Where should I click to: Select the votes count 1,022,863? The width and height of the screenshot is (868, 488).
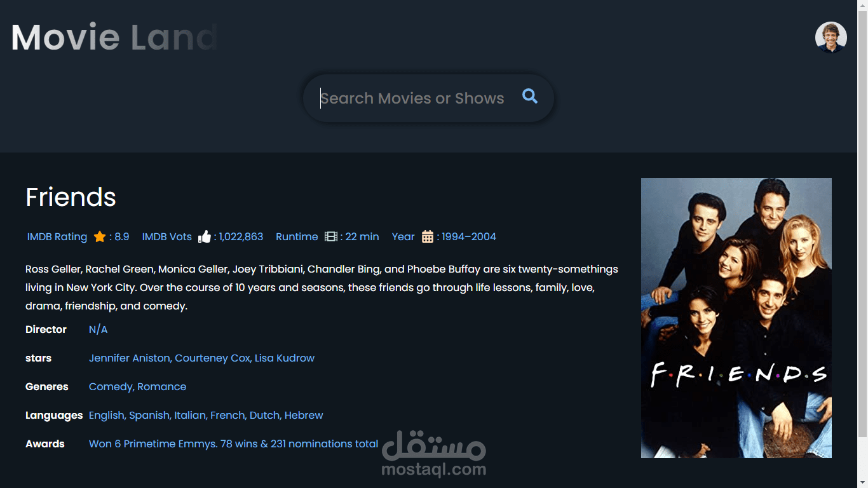click(241, 236)
